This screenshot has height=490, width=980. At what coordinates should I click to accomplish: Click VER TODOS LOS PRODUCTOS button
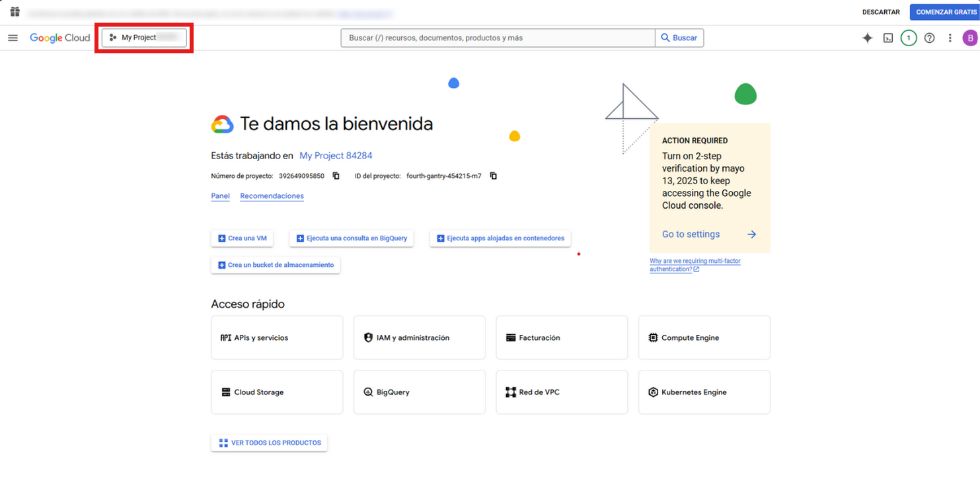pos(269,443)
